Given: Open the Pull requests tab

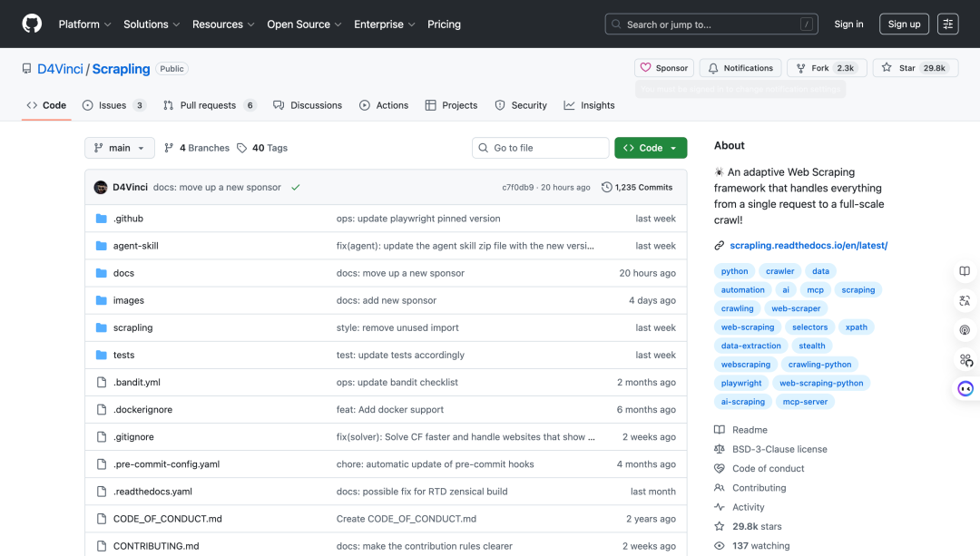Looking at the screenshot, I should point(210,105).
